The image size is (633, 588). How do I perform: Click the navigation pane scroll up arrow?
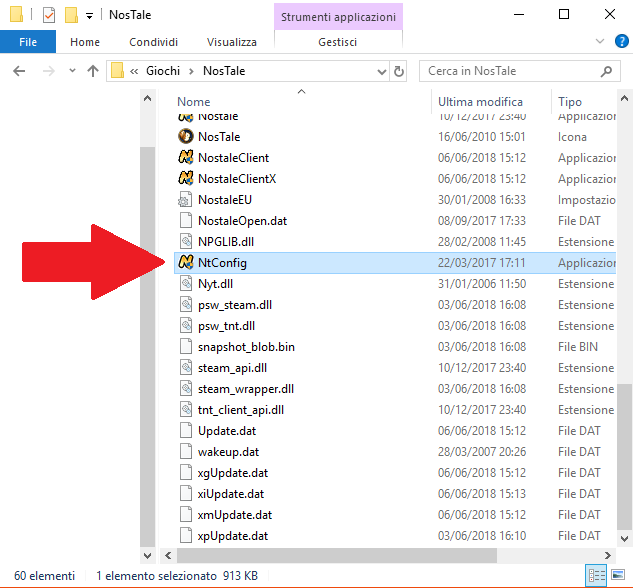[147, 98]
